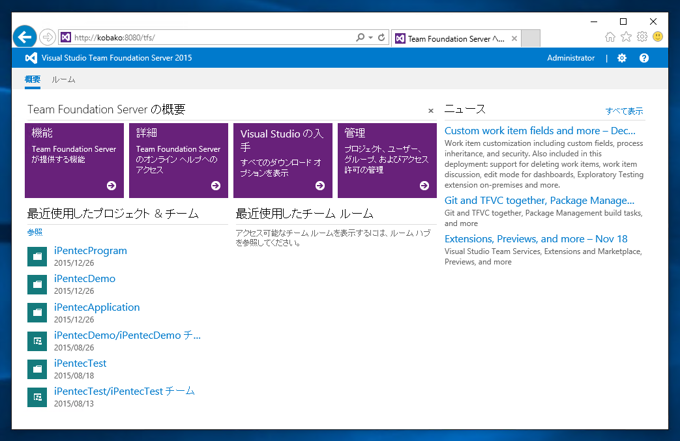This screenshot has width=680, height=441.
Task: Click the browser Home icon
Action: click(x=610, y=37)
